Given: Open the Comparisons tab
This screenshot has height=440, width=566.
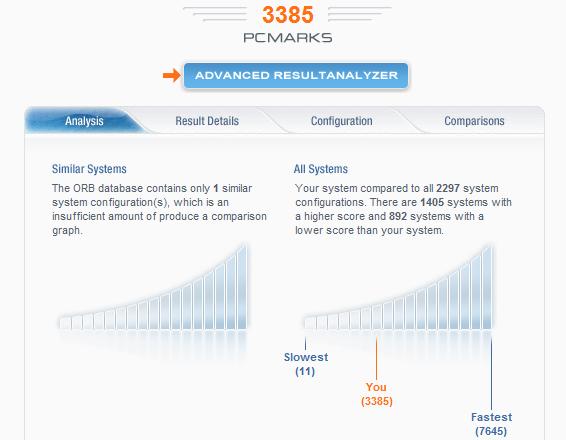Looking at the screenshot, I should coord(474,121).
